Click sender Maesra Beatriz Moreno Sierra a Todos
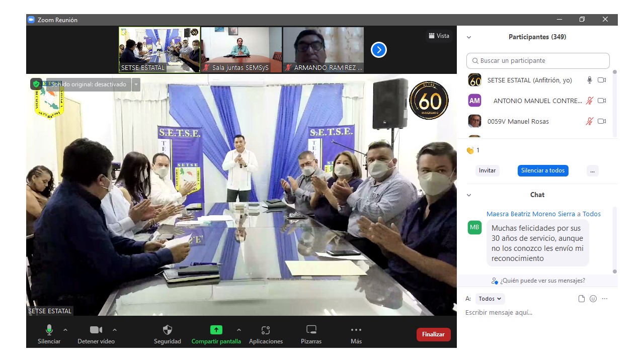Image resolution: width=644 pixels, height=362 pixels. coord(543,214)
